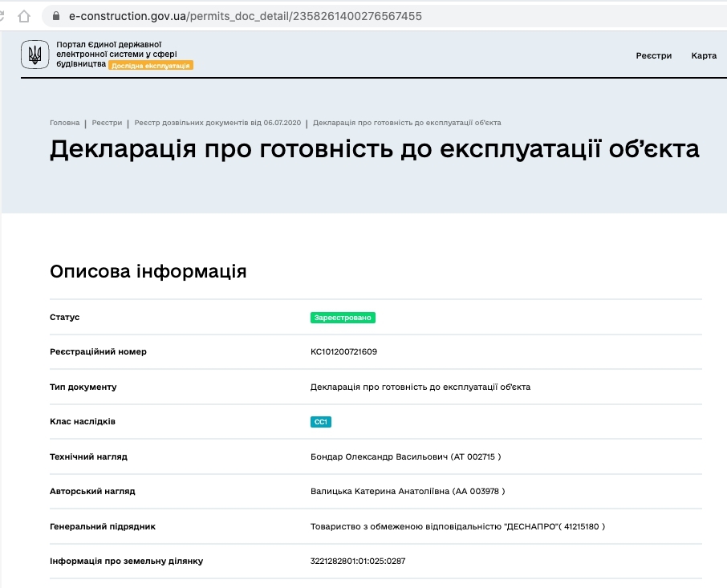Click the Інформація про земельну ділянку label
Viewport: 727px width, 588px height.
[x=126, y=561]
